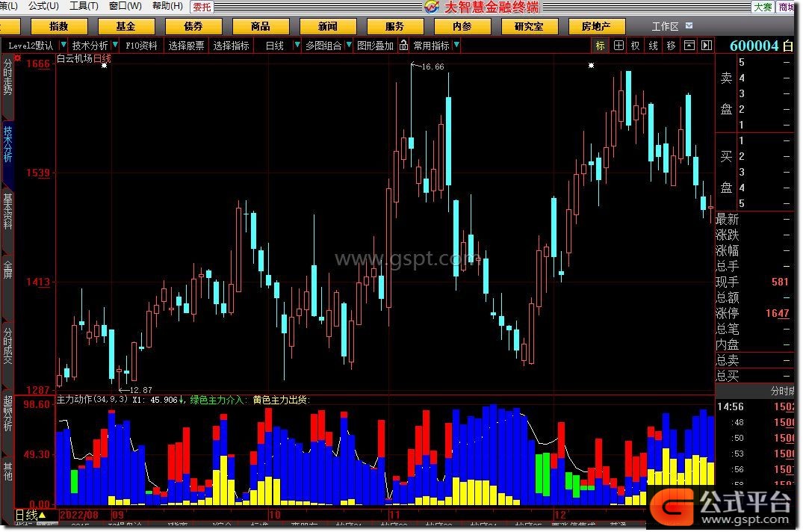Screen dimensions: 803x532
Task: Expand the 日线 triangle at bottom left
Action: tap(43, 515)
